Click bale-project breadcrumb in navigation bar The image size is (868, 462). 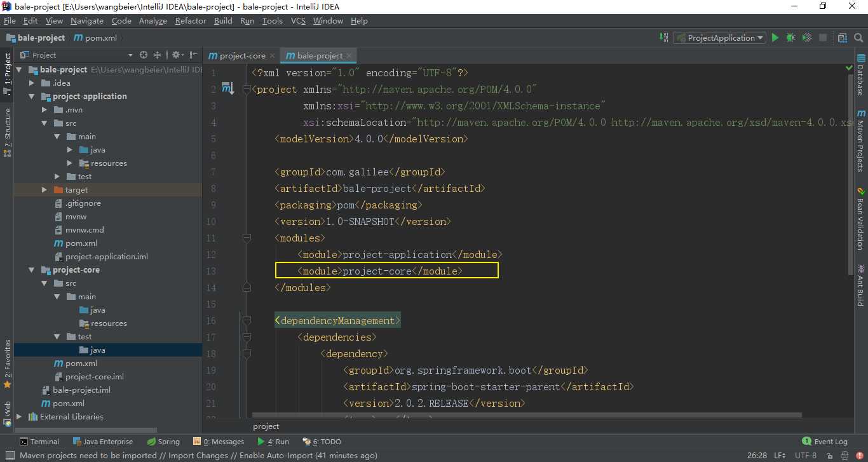(x=35, y=37)
